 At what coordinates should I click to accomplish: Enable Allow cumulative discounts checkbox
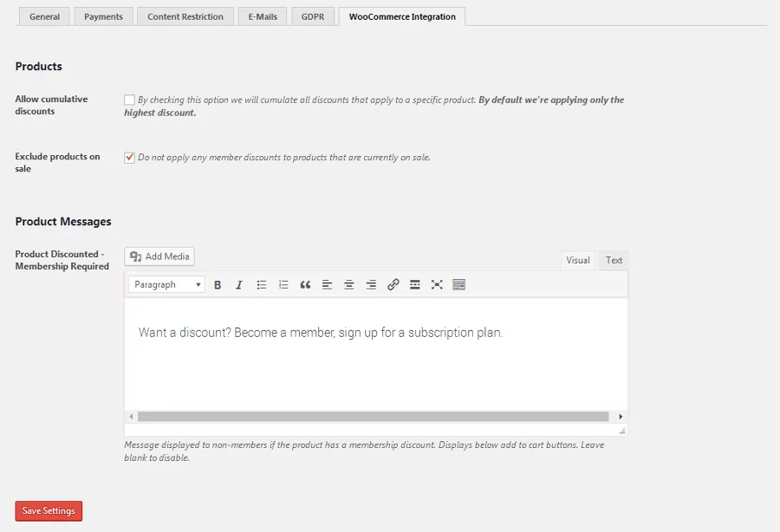click(x=129, y=101)
